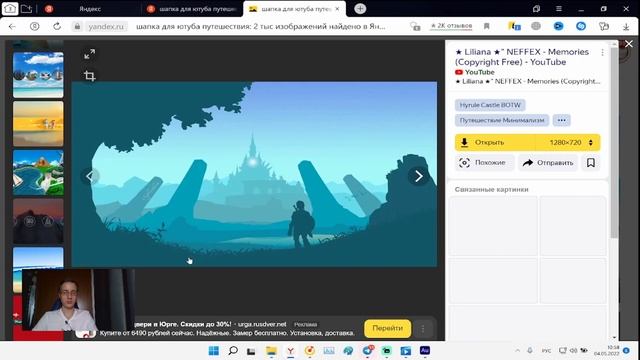Show hidden system tray icons
640x360 pixels.
[518, 351]
